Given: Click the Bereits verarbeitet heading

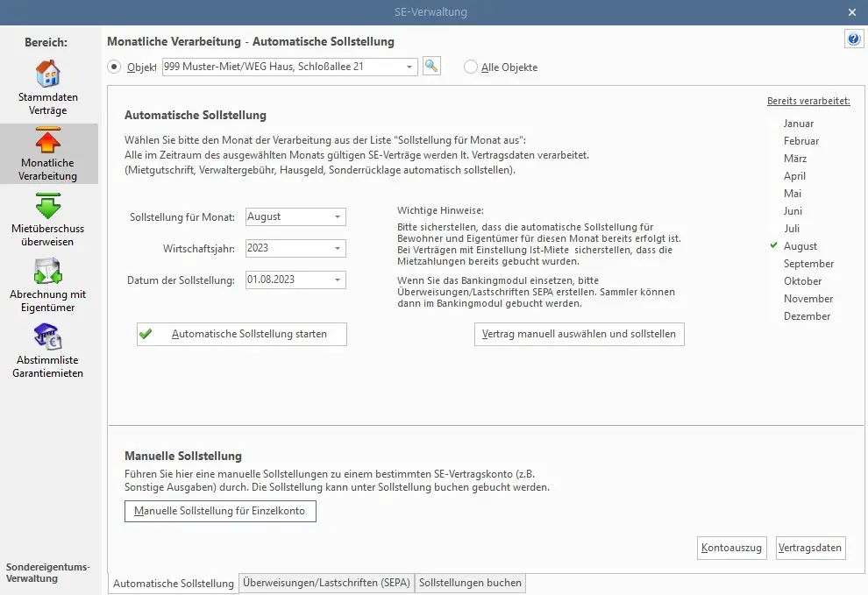Looking at the screenshot, I should pos(808,102).
